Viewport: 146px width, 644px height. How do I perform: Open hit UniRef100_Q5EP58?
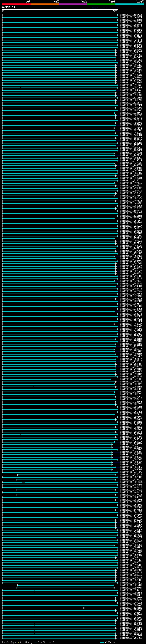click(131, 638)
